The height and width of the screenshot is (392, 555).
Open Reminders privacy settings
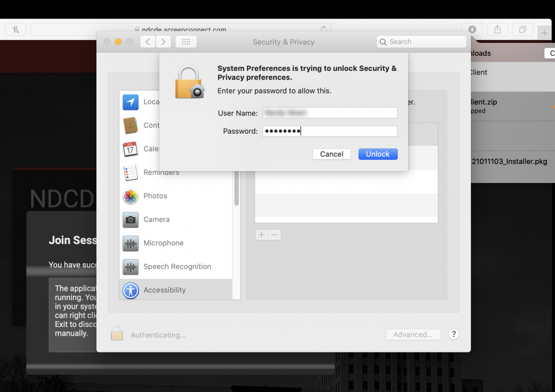161,173
